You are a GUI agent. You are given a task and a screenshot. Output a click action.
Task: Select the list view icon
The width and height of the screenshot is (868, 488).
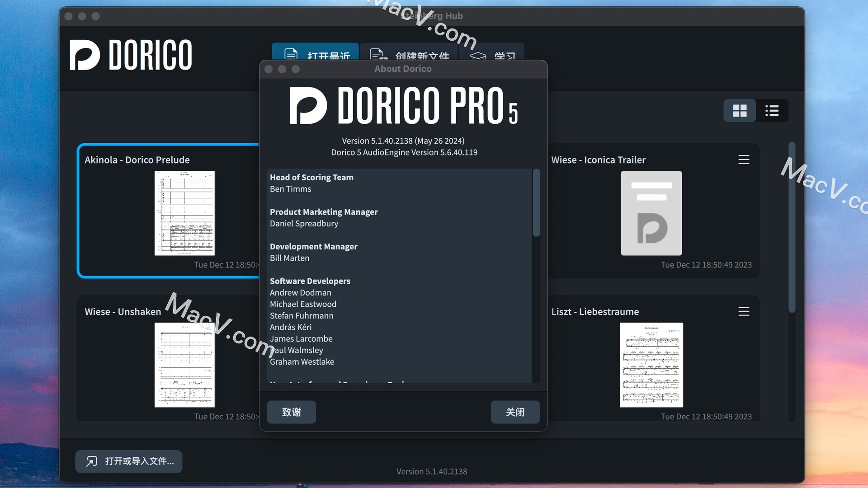pyautogui.click(x=772, y=110)
